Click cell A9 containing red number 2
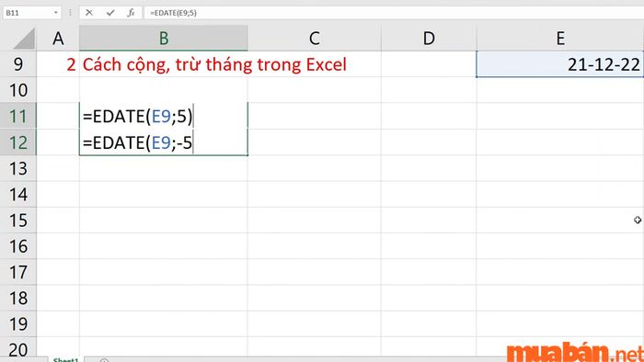Viewport: 644px width, 362px height. pos(58,64)
